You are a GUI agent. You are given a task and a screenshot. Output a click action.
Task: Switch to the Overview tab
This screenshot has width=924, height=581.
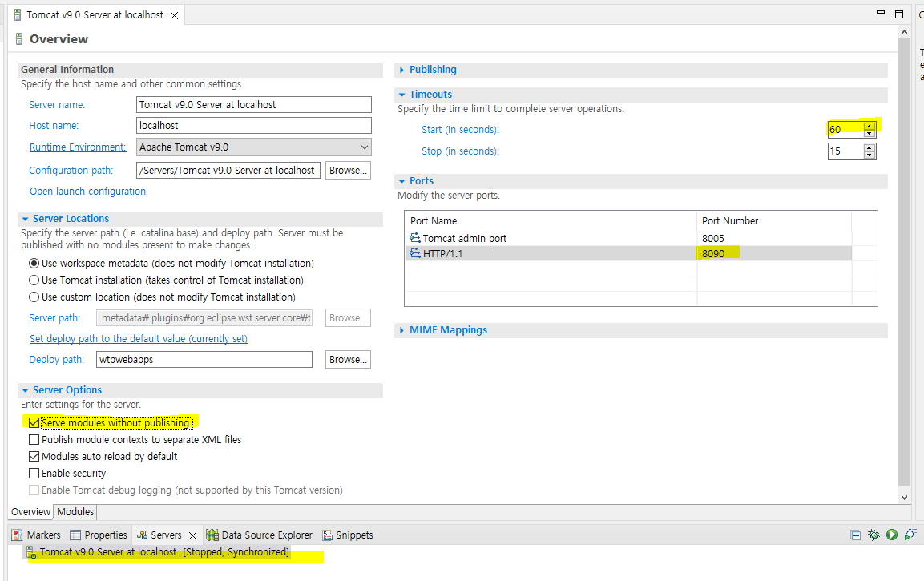point(30,511)
